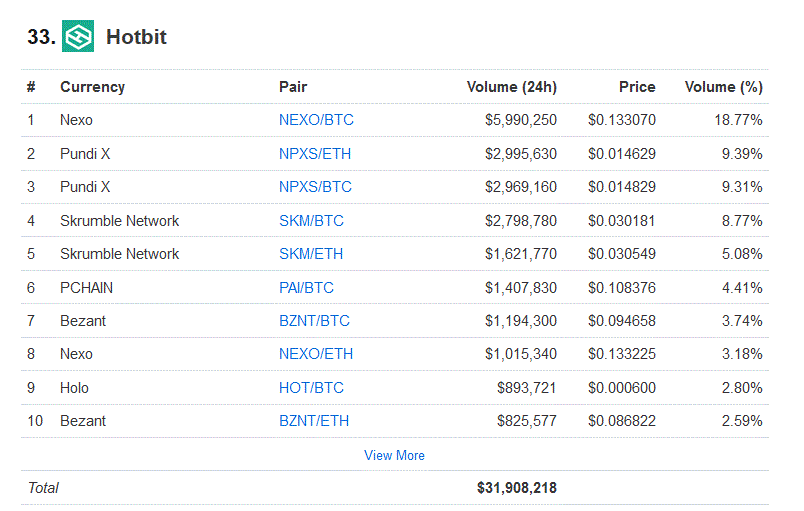Select Bezant currency in row 7
The width and height of the screenshot is (804, 511).
point(83,321)
